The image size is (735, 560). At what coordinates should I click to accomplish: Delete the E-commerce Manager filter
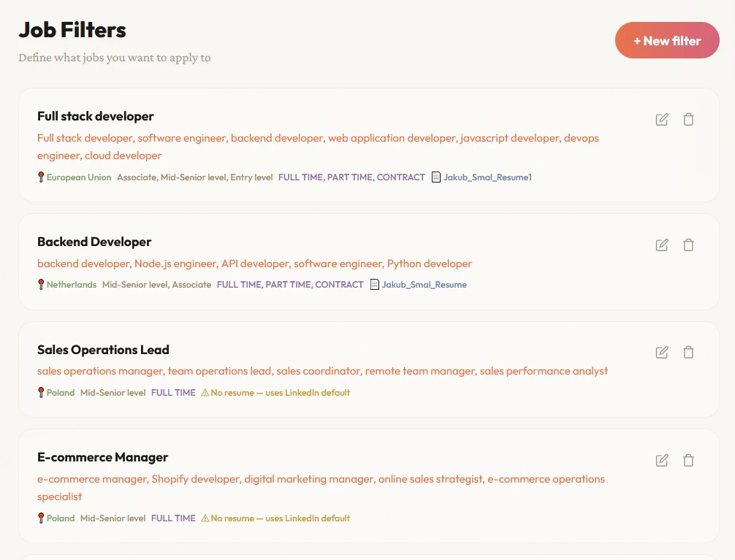688,461
